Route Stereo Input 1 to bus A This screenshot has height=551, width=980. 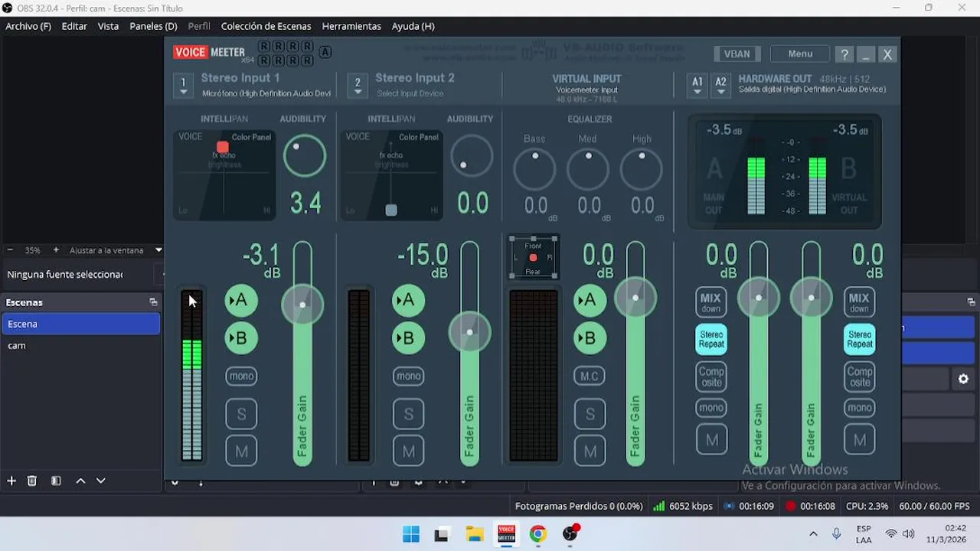pyautogui.click(x=241, y=301)
